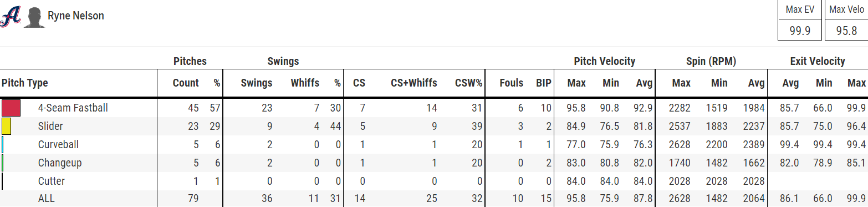868x207 pixels.
Task: Select the red 4-Seam Fastball swatch
Action: [11, 108]
